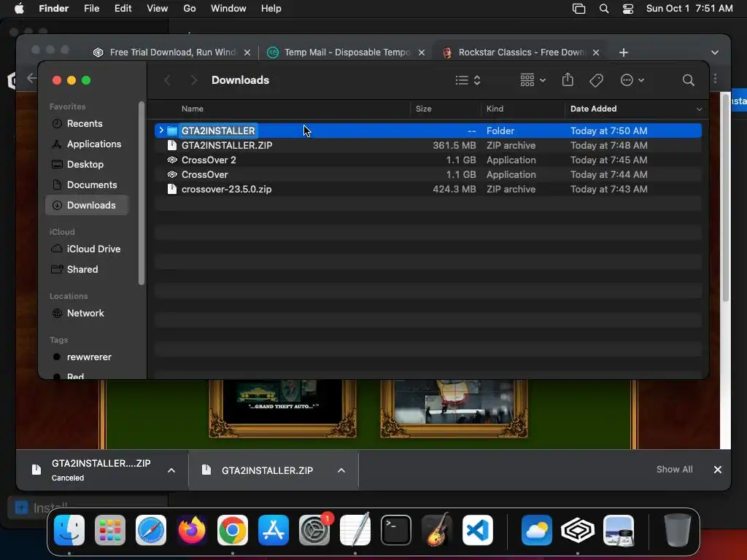Select the CrossOver application row

tap(427, 175)
